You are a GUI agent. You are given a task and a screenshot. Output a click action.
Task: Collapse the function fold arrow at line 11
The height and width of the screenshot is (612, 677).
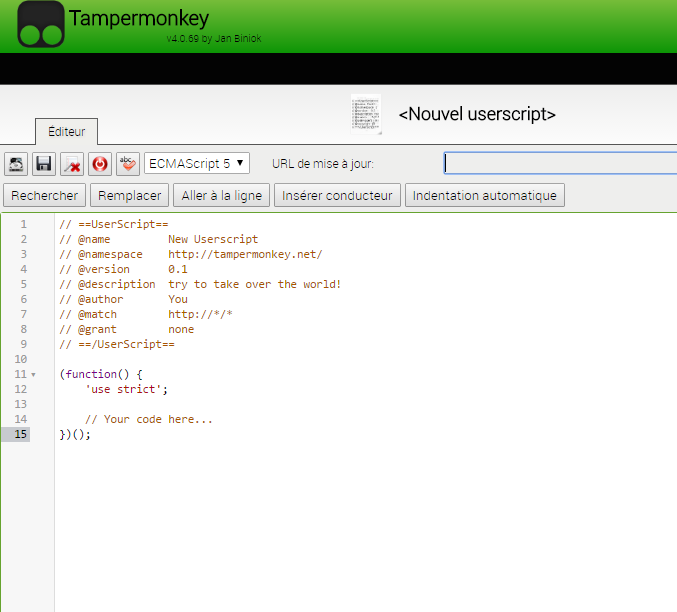[x=34, y=375]
